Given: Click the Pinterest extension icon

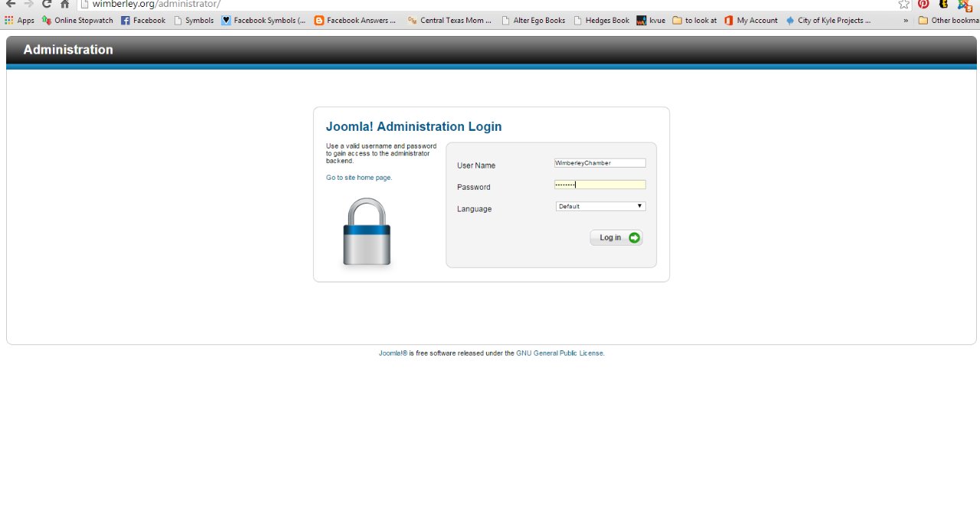Looking at the screenshot, I should click(923, 4).
